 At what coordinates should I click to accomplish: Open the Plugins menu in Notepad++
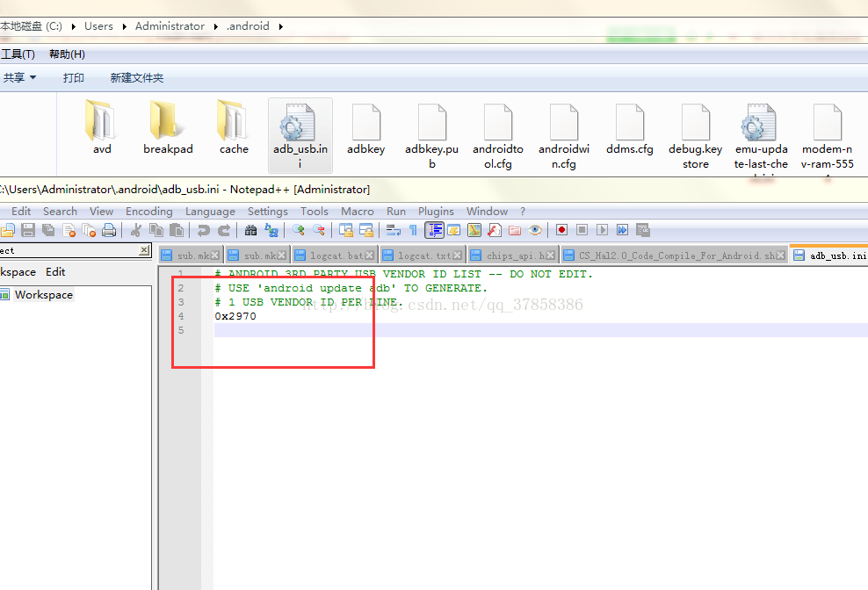(436, 212)
